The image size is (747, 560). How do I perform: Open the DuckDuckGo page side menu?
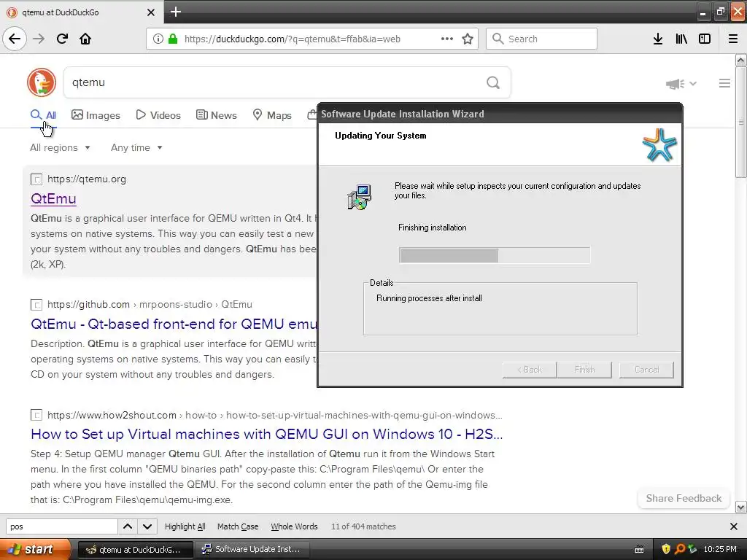click(724, 83)
